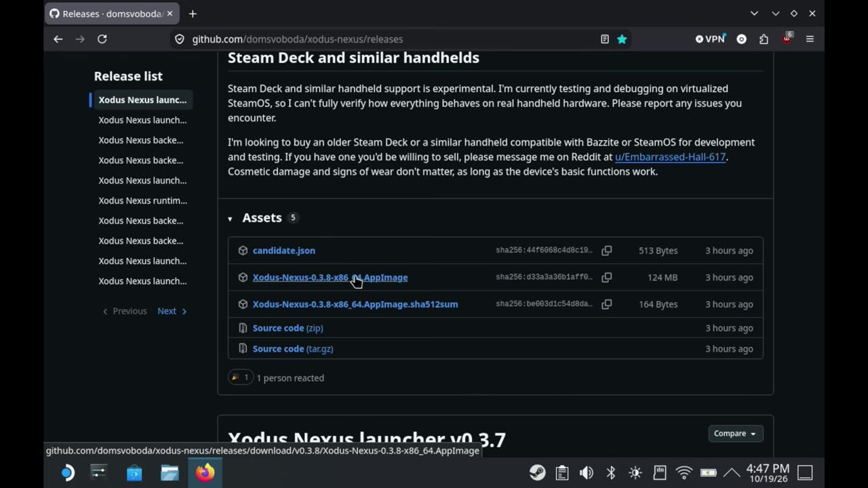Open the application launcher on taskbar
Image resolution: width=868 pixels, height=488 pixels.
[x=67, y=472]
